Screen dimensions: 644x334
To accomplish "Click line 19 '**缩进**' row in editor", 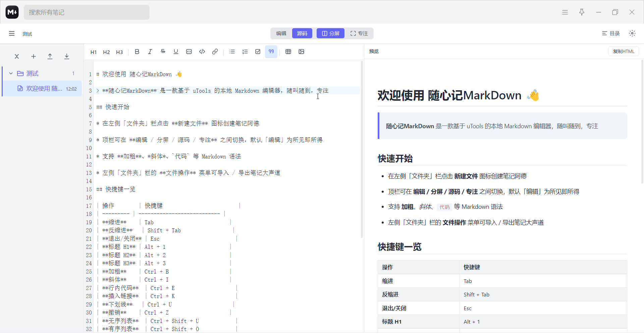I will pos(163,222).
